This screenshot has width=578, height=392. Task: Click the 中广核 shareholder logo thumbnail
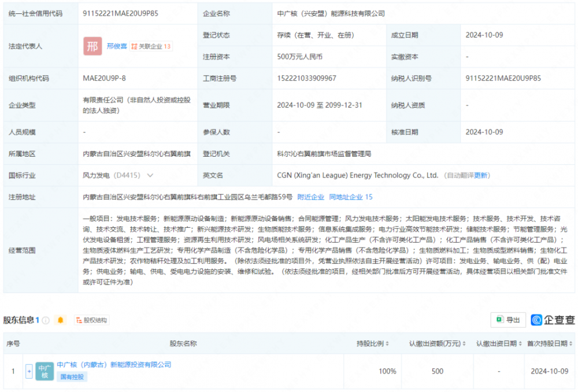coord(45,371)
